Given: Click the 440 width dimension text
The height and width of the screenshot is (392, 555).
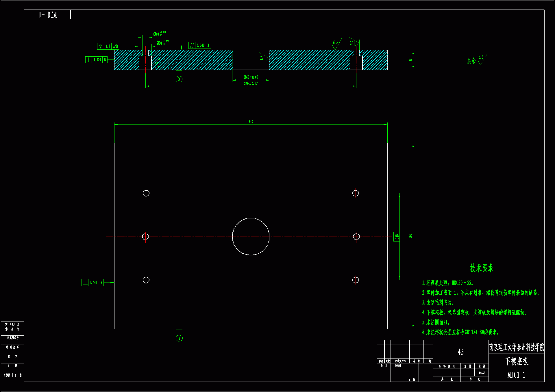Looking at the screenshot, I should coord(251,122).
